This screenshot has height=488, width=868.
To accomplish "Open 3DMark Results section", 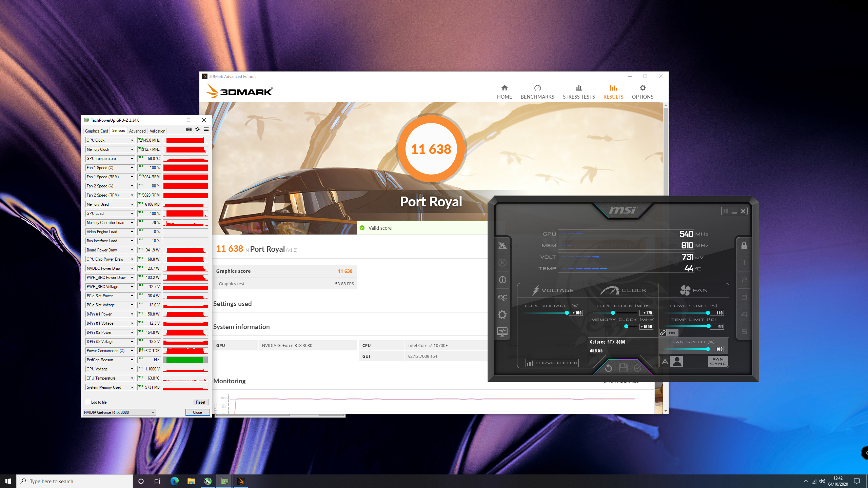I will coord(613,92).
